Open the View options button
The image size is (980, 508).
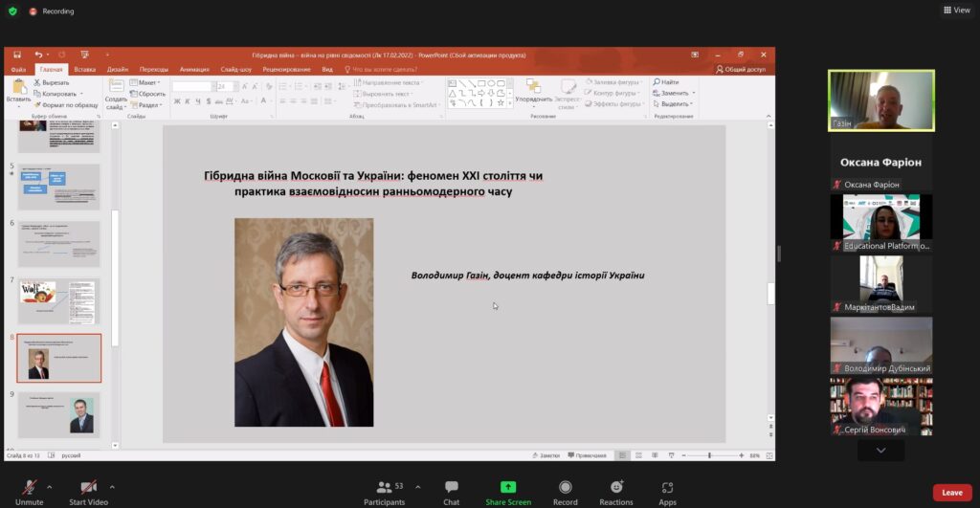point(955,11)
